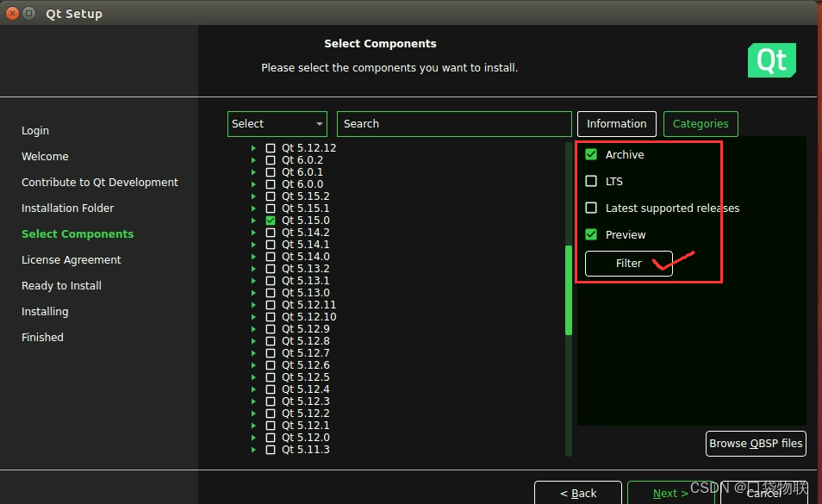Check the Qt 5.15.2 component checkbox
The width and height of the screenshot is (822, 504).
click(271, 196)
